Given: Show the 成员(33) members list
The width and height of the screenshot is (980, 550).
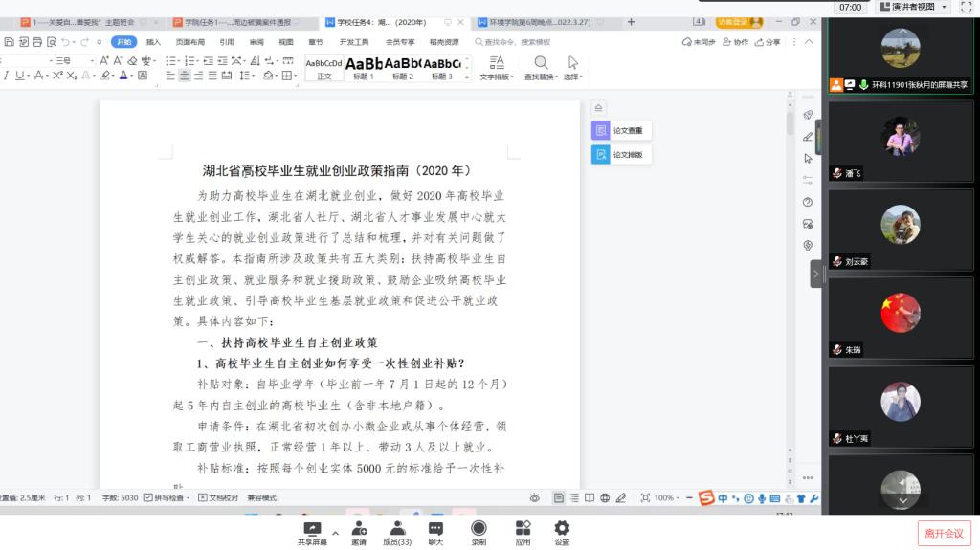Looking at the screenshot, I should [x=397, y=528].
